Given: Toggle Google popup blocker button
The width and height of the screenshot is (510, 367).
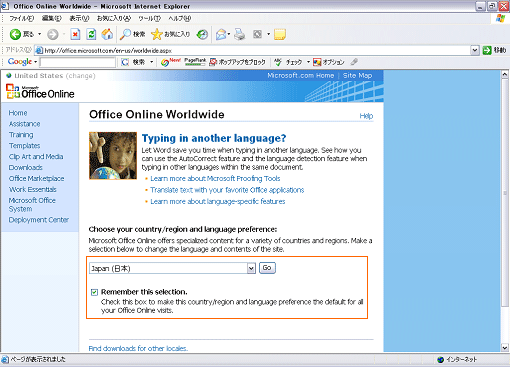Looking at the screenshot, I should pyautogui.click(x=237, y=62).
